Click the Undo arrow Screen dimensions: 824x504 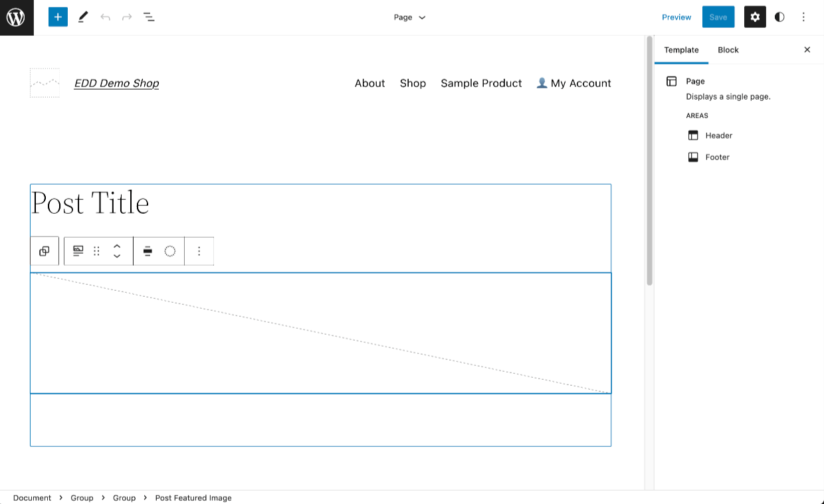[105, 17]
